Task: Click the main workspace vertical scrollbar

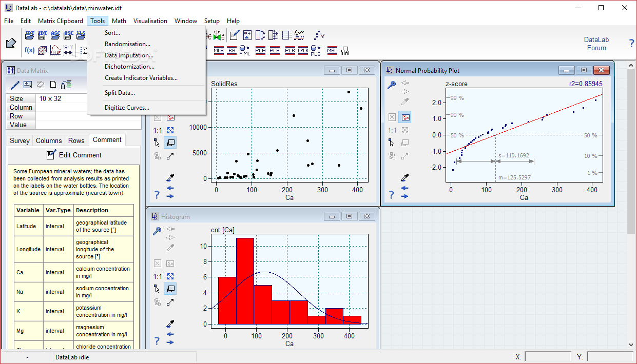Action: coord(631,205)
